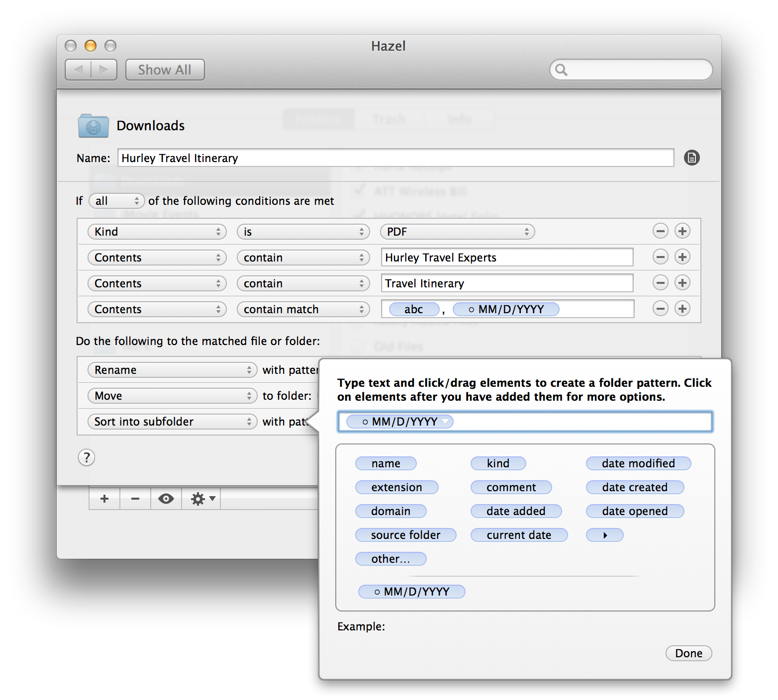Screen dimensions: 778x700
Task: Click the help question mark button
Action: tap(87, 457)
